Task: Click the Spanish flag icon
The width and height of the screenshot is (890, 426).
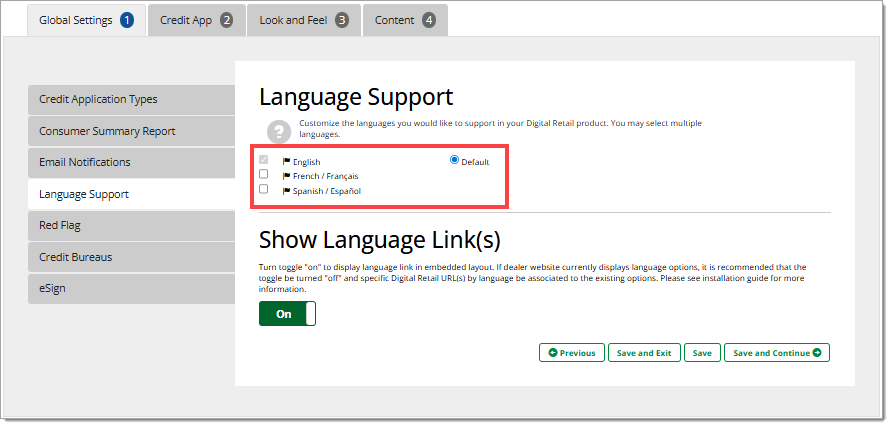Action: [286, 190]
